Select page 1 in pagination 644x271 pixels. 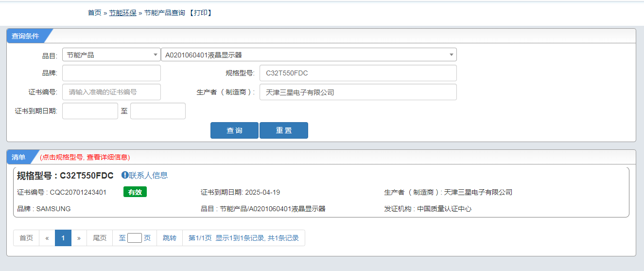click(63, 238)
